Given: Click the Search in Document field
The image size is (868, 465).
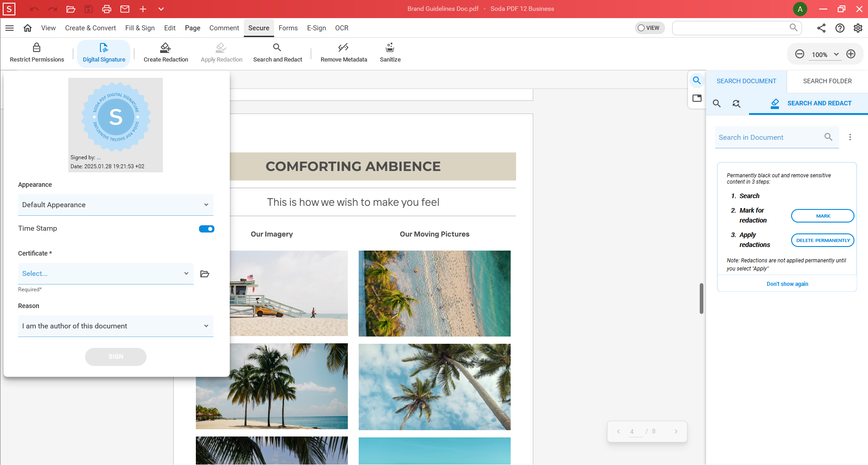Looking at the screenshot, I should click(x=769, y=138).
